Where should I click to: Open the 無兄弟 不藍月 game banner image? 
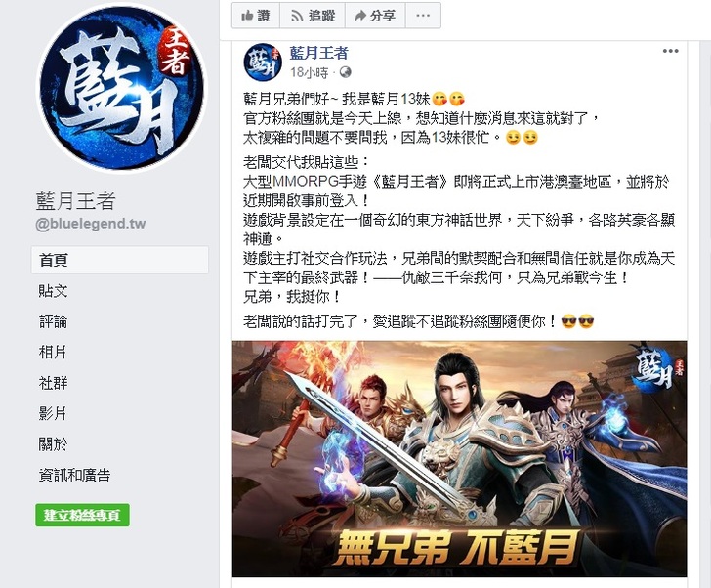tap(459, 459)
